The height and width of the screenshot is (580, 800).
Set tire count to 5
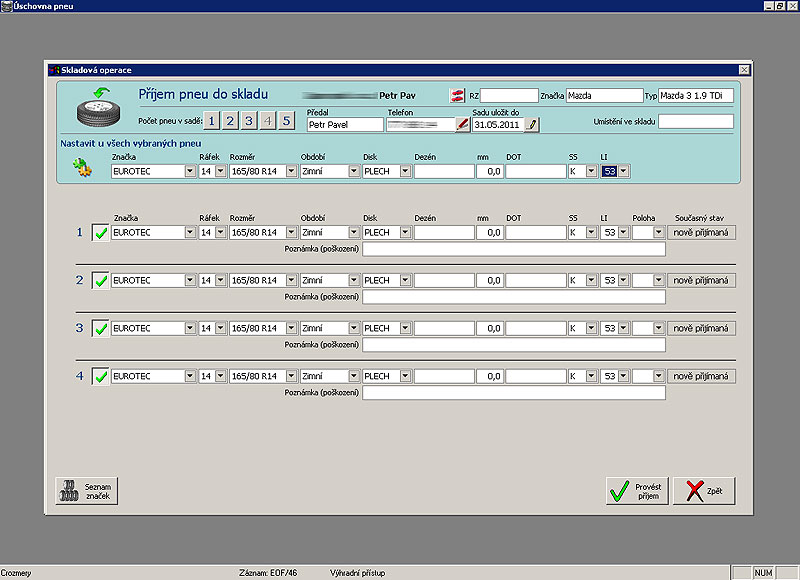pos(287,121)
